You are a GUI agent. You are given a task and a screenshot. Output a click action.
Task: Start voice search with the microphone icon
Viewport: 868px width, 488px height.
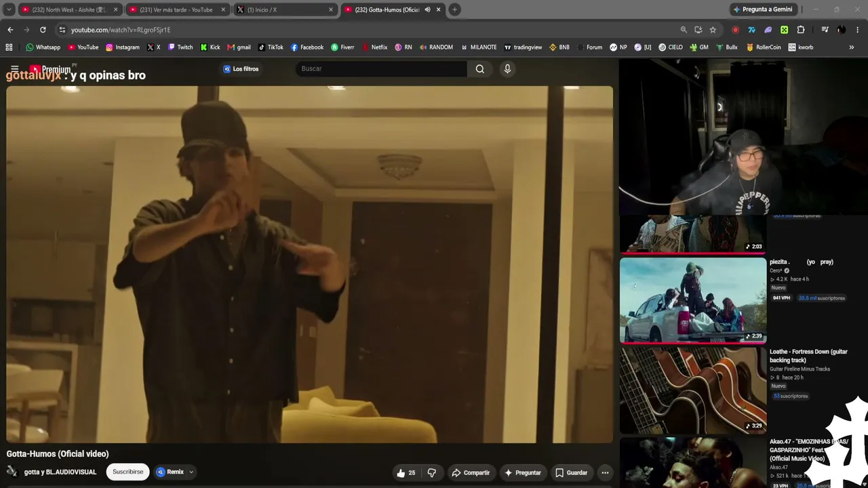[x=507, y=68]
